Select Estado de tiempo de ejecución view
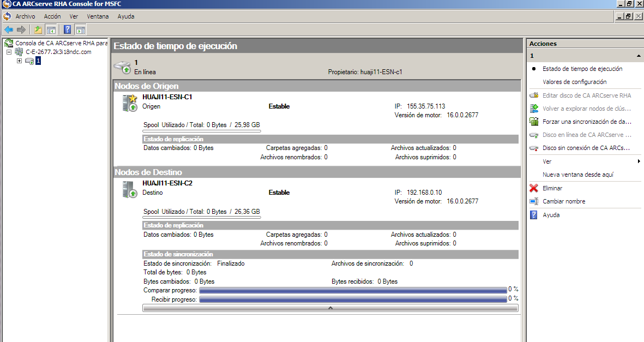This screenshot has width=644, height=342. 582,69
